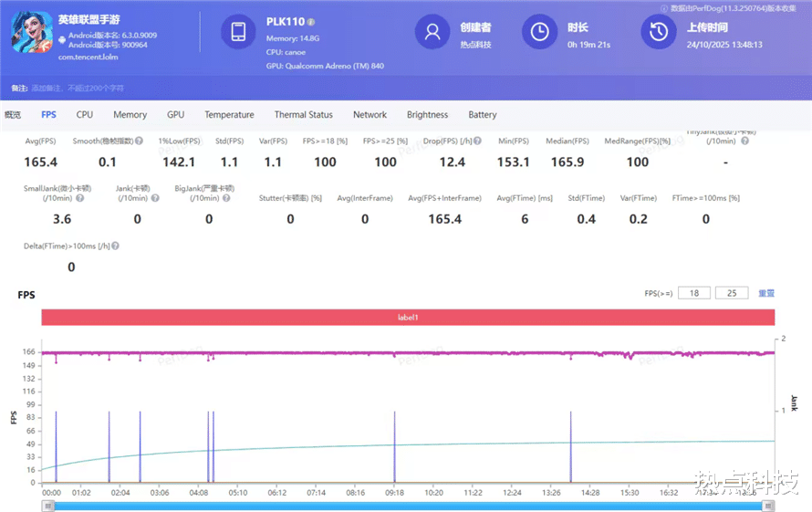This screenshot has width=812, height=512.
Task: Click help icon next to Smooth metric
Action: click(x=140, y=141)
